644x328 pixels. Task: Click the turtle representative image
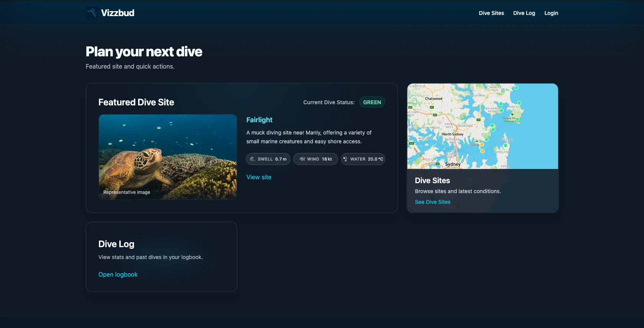pos(168,157)
